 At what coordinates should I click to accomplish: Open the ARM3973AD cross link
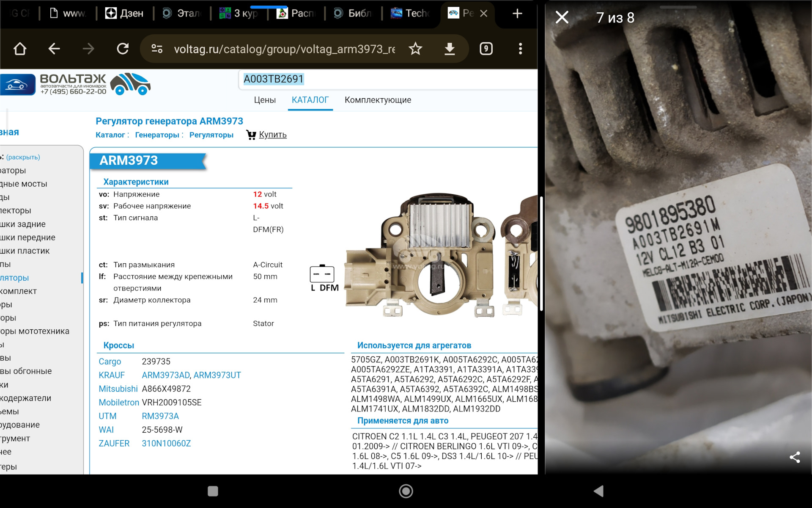(166, 375)
